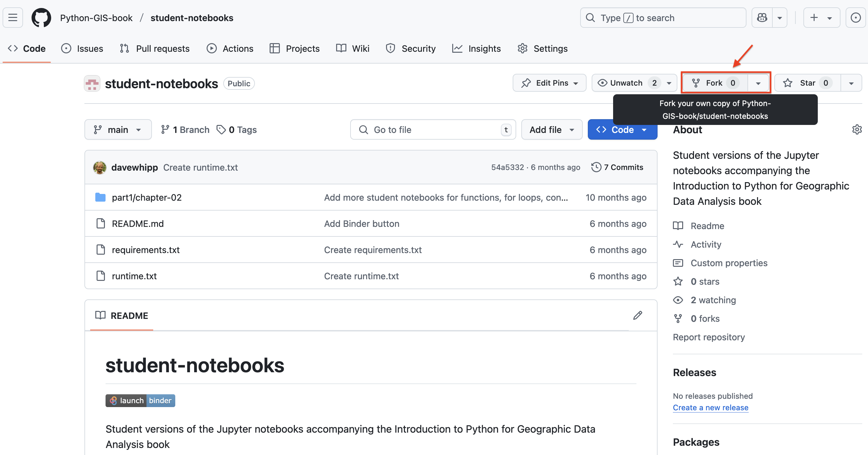The image size is (868, 455).
Task: View the 1 Branch link
Action: pos(185,130)
